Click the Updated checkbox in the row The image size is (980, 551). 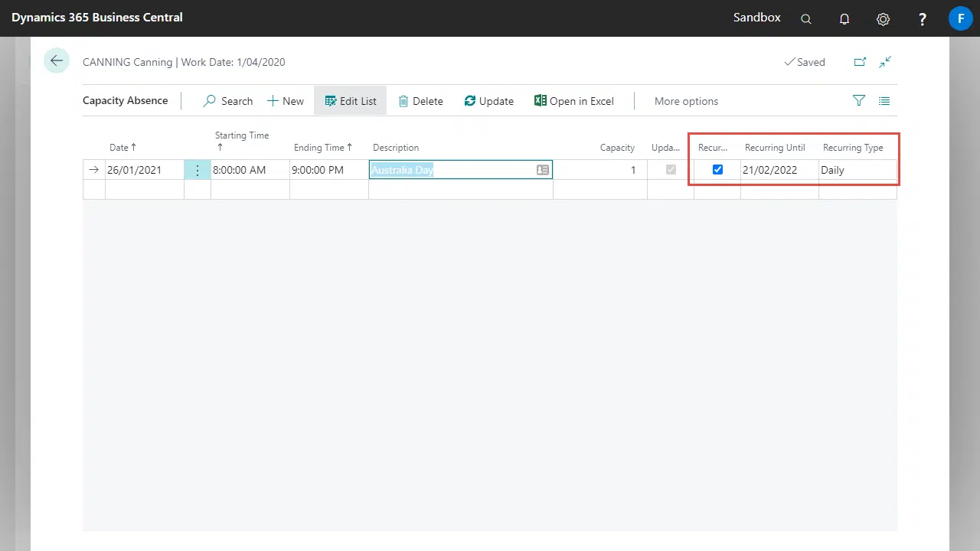(x=671, y=170)
